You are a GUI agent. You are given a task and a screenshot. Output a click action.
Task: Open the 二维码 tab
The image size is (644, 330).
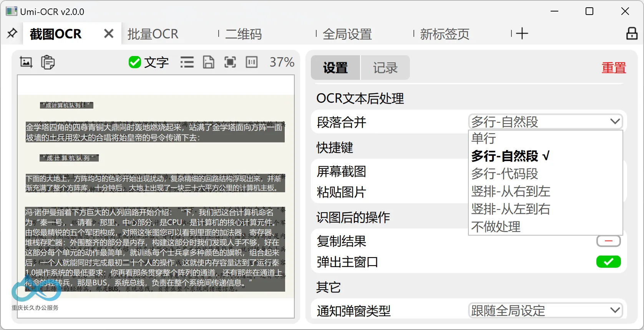point(243,34)
